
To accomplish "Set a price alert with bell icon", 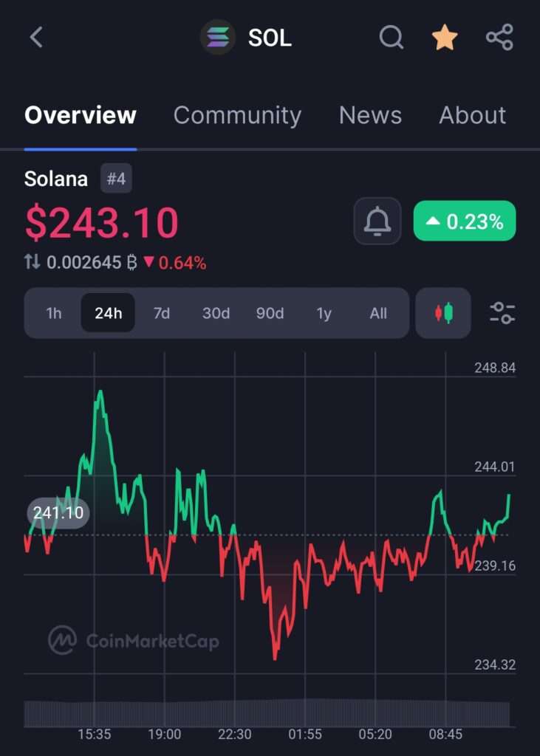I will coord(377,221).
